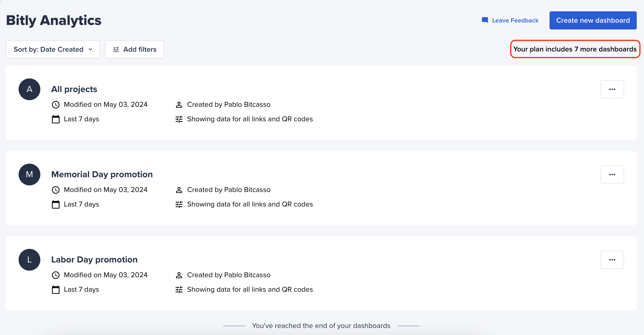Viewport: 644px width, 335px height.
Task: Click the Leave Feedback link
Action: coord(515,20)
